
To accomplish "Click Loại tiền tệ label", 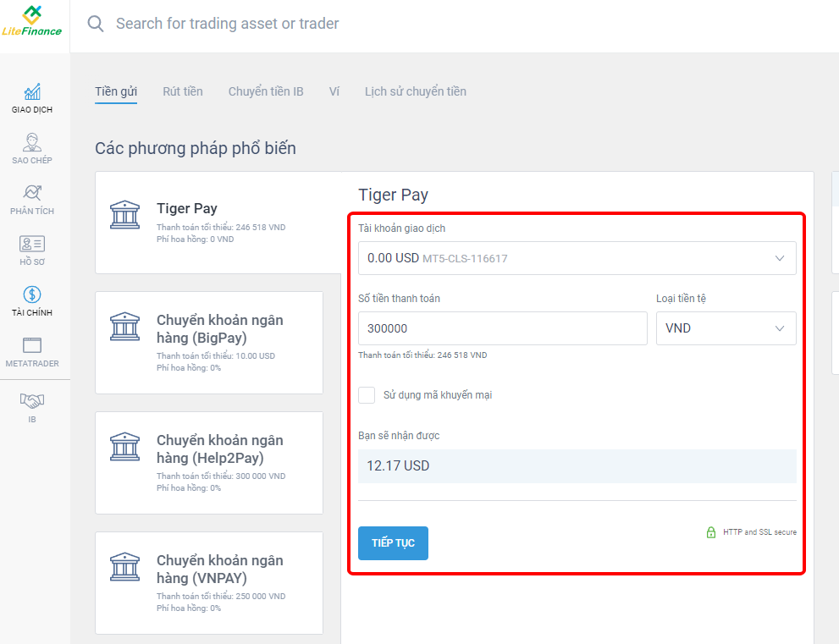I will (681, 299).
